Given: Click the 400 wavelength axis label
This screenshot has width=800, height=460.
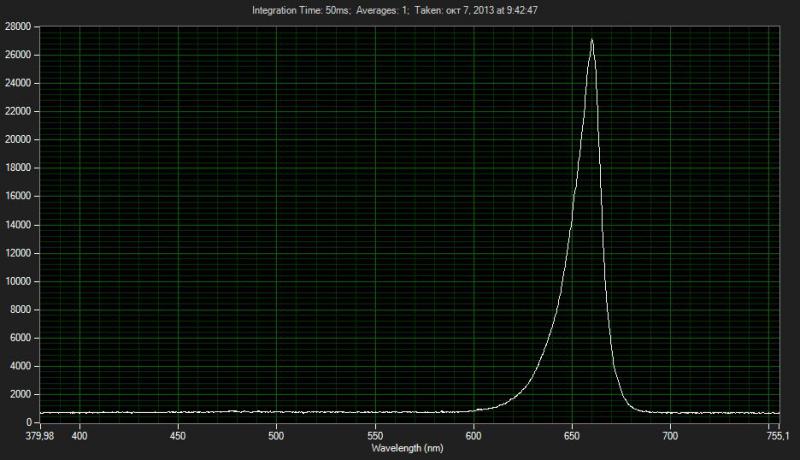Looking at the screenshot, I should (x=80, y=436).
